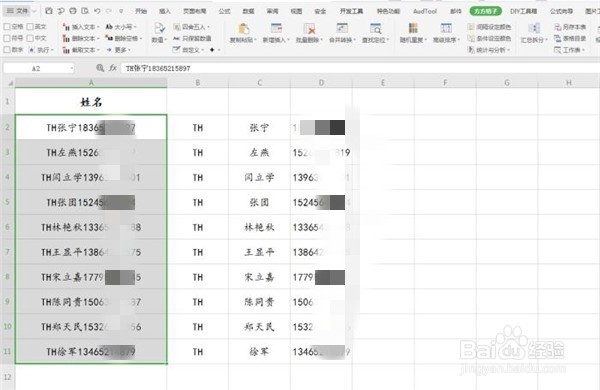Select cell A8 starting with TH宋立嘉
Viewport: 600px width, 390px height.
pyautogui.click(x=91, y=277)
